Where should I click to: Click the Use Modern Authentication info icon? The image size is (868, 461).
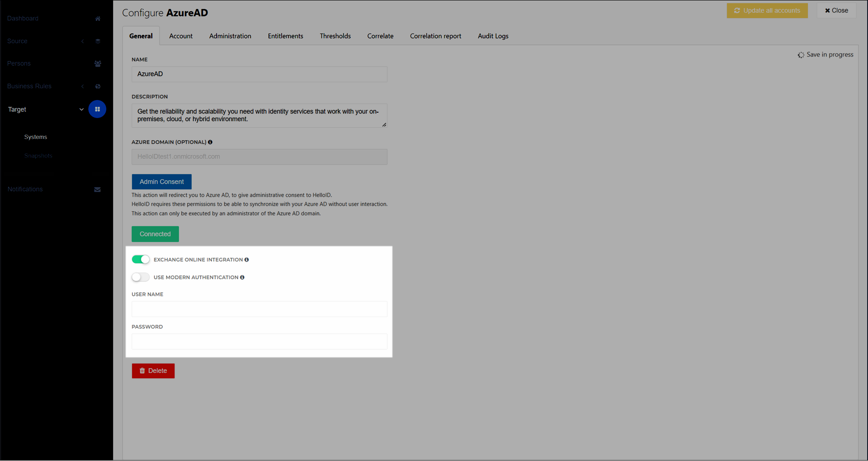pos(242,277)
